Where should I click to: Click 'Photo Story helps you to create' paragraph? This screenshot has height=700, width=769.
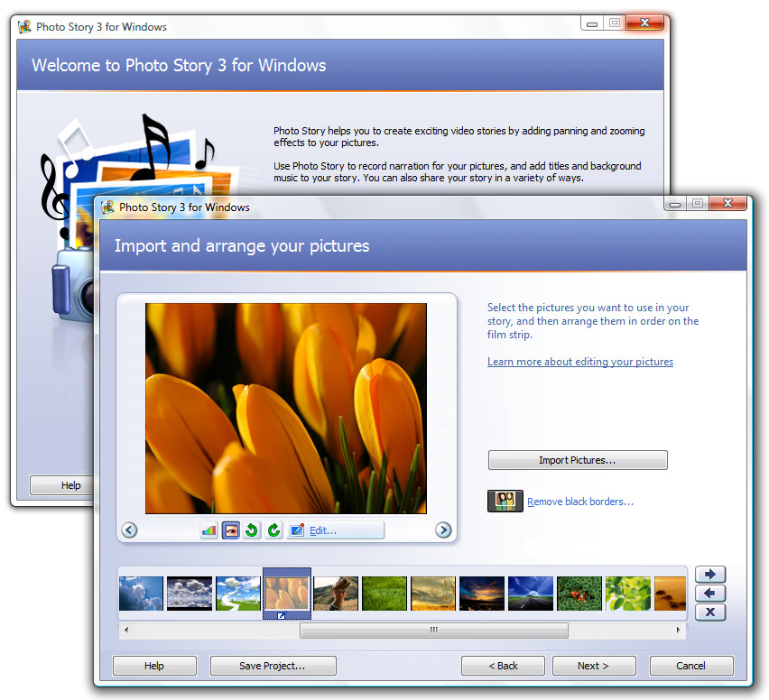tap(459, 137)
